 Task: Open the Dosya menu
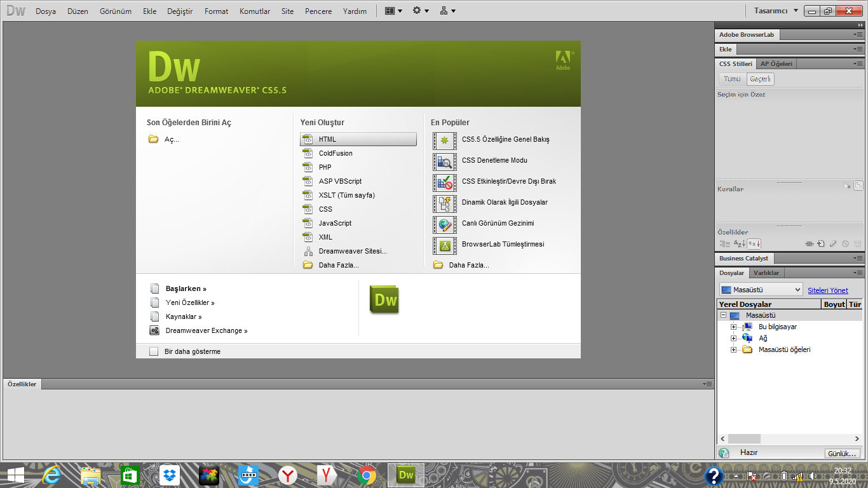46,11
